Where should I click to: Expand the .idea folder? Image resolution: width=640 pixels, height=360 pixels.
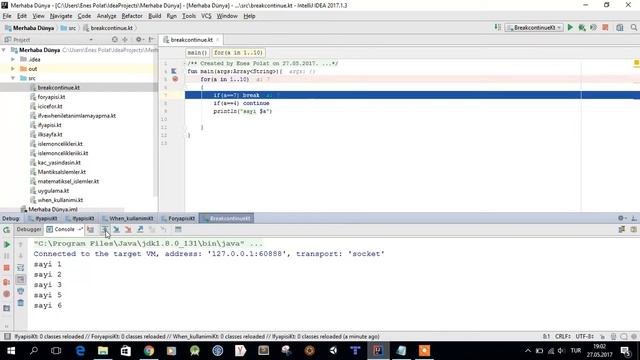coord(13,59)
